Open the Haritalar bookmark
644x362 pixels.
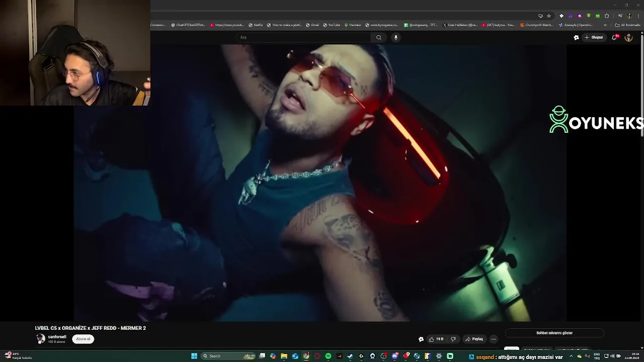click(x=353, y=25)
